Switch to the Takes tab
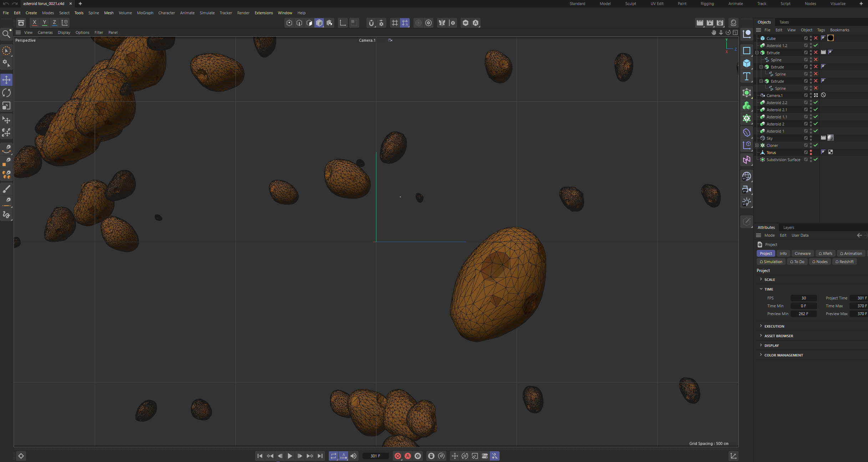The height and width of the screenshot is (462, 868). click(x=784, y=22)
